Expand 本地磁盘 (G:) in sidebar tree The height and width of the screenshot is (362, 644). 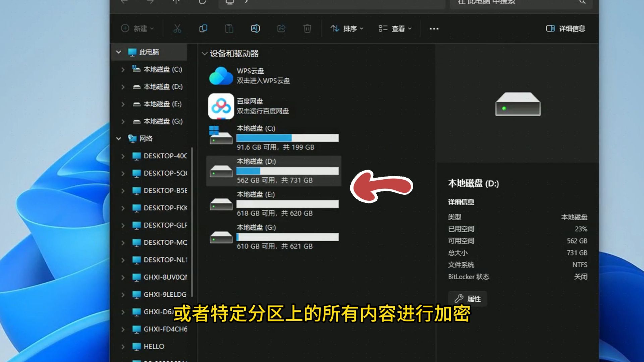coord(123,121)
